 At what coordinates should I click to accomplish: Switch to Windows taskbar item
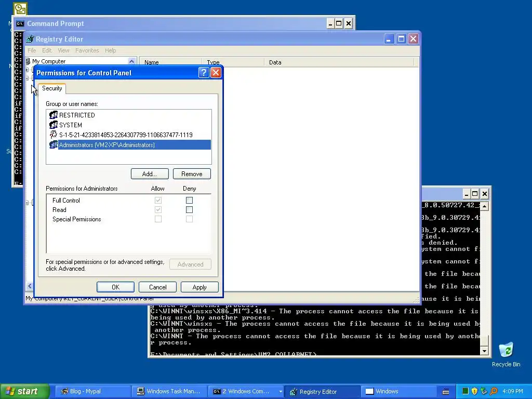coord(398,392)
